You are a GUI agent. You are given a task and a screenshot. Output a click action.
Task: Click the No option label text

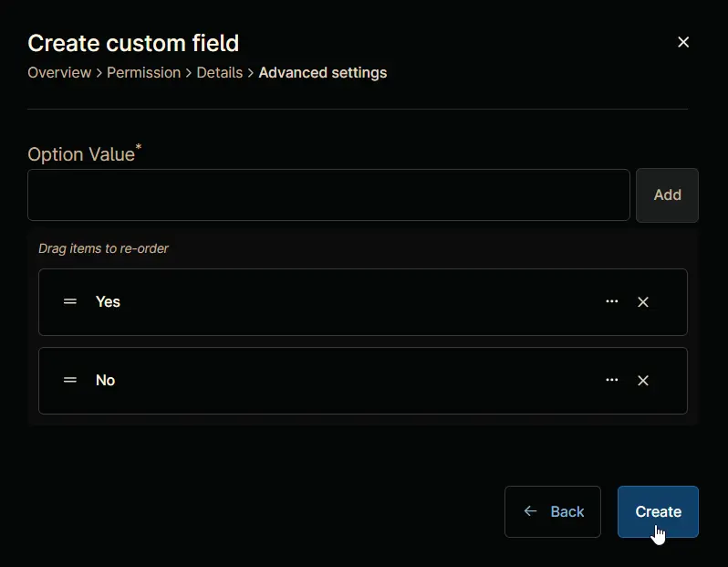[x=106, y=380]
